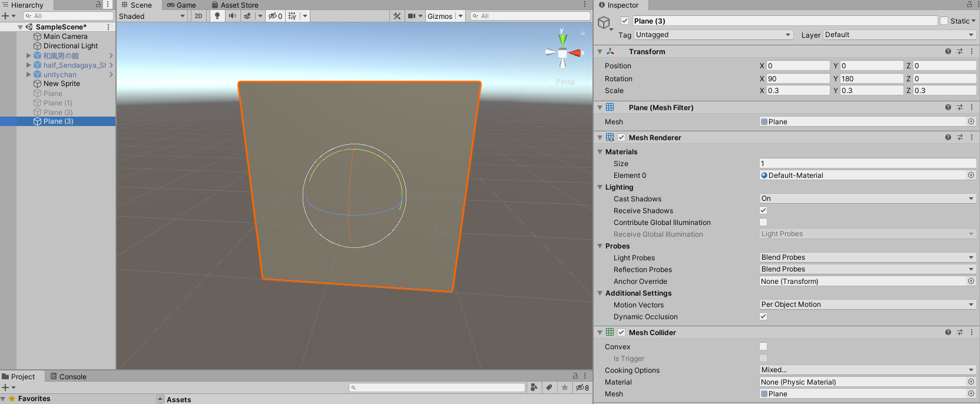
Task: Open the Shaded draw mode dropdown
Action: 152,16
